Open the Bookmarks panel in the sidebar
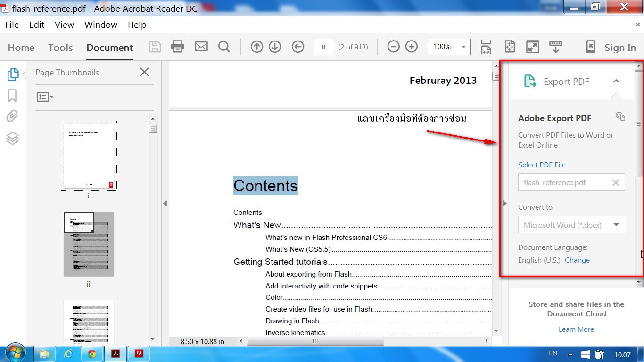 click(x=13, y=96)
